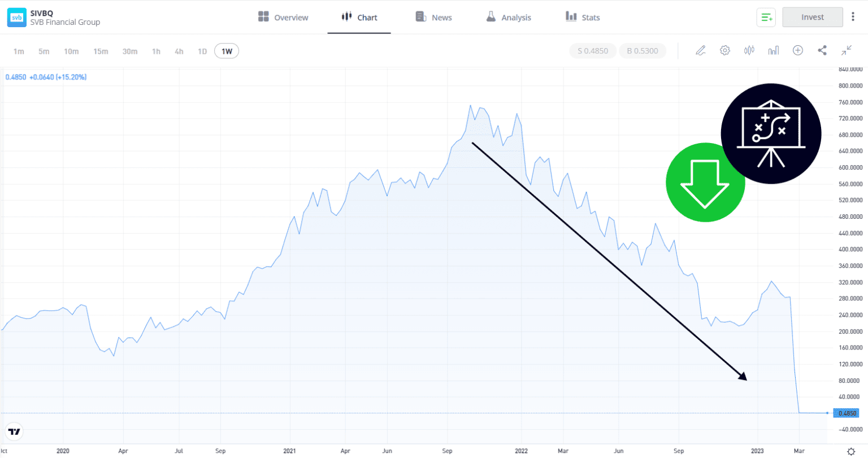Click the current price label 0.4850
This screenshot has height=458, width=868.
coord(847,413)
